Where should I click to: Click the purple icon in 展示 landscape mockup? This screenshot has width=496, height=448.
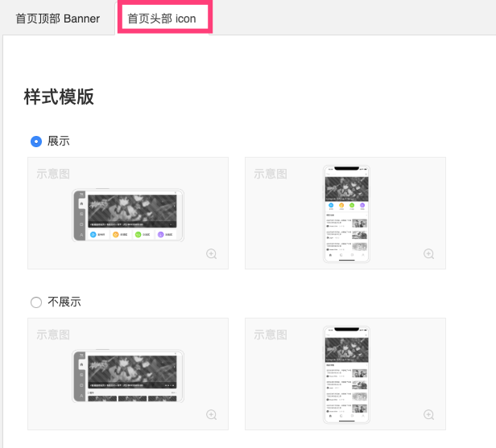click(160, 234)
